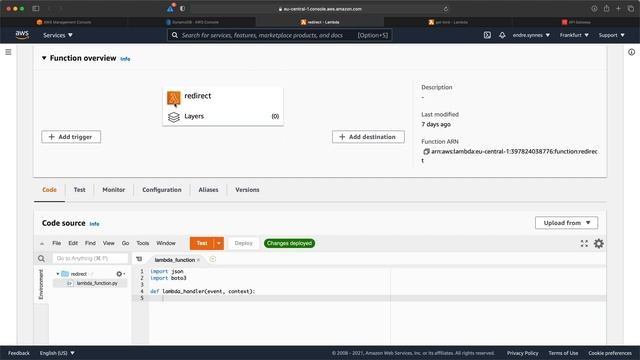Image resolution: width=640 pixels, height=360 pixels.
Task: Open CloudShell from the top bar
Action: (x=487, y=35)
